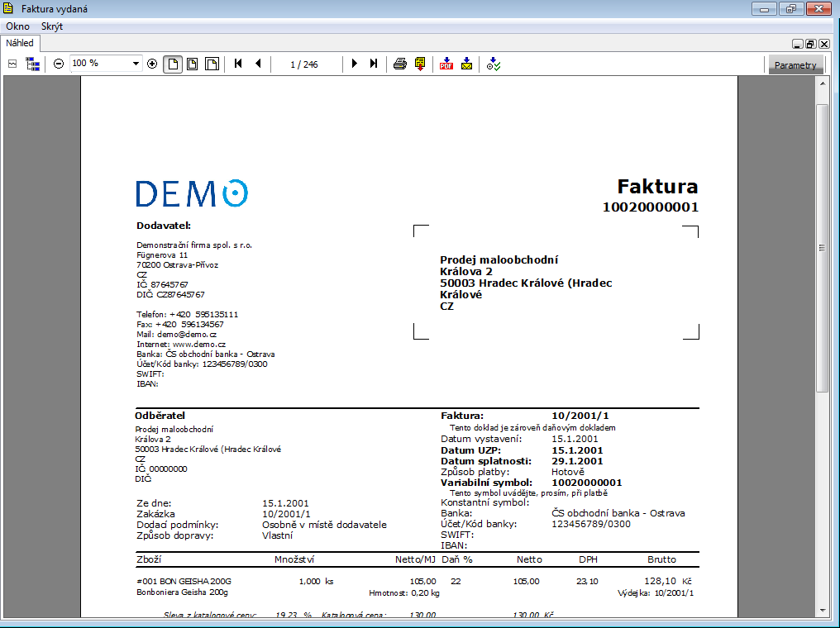Screen dimensions: 840x628
Task: Print the invoice with printer icon
Action: pyautogui.click(x=399, y=64)
